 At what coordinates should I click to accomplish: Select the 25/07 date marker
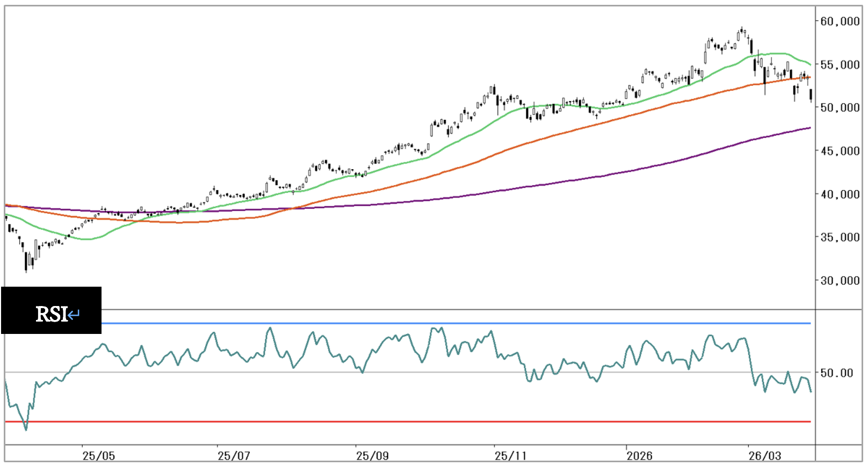pyautogui.click(x=234, y=456)
